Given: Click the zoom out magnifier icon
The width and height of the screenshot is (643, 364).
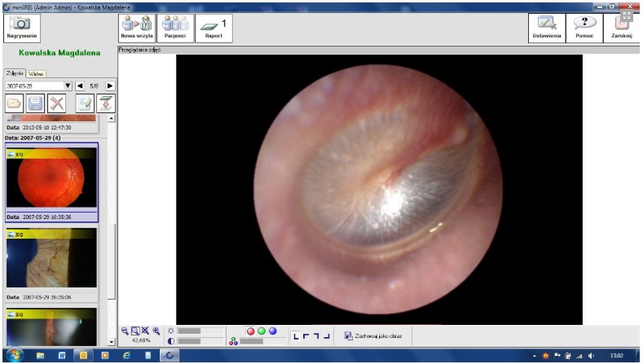Looking at the screenshot, I should point(125,331).
